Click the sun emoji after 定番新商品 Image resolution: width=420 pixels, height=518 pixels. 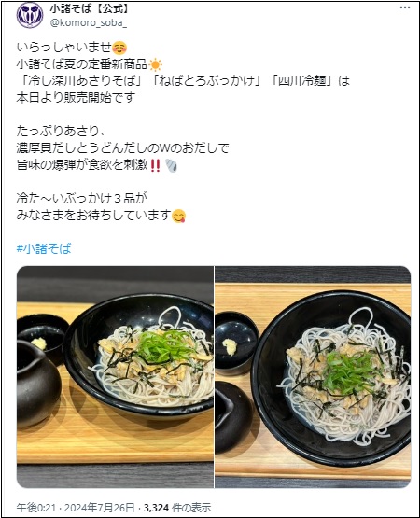155,64
